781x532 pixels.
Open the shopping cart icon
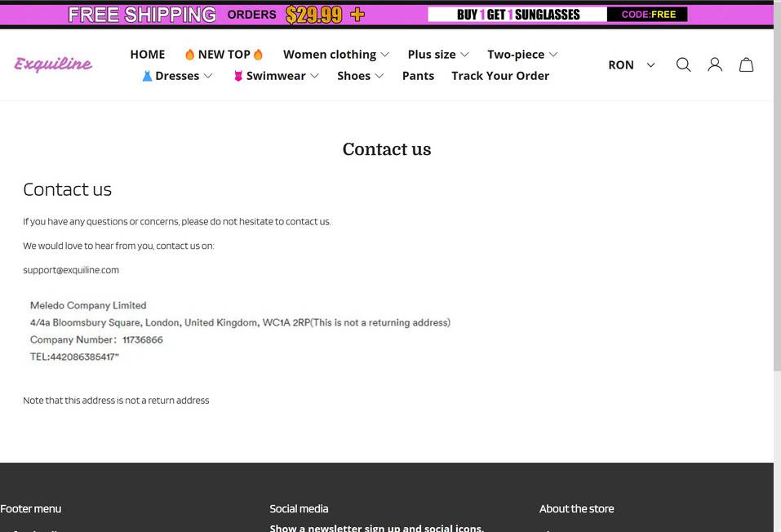pos(746,64)
